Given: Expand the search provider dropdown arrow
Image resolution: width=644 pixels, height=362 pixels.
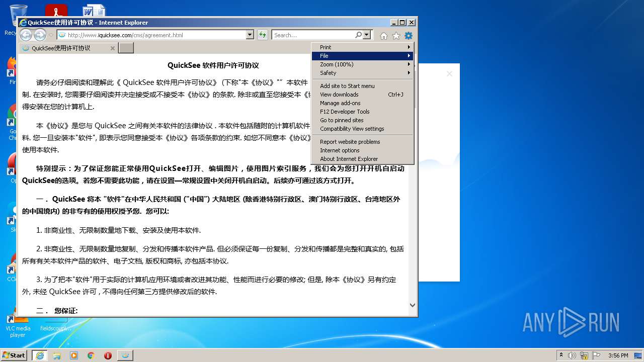Looking at the screenshot, I should pyautogui.click(x=366, y=35).
